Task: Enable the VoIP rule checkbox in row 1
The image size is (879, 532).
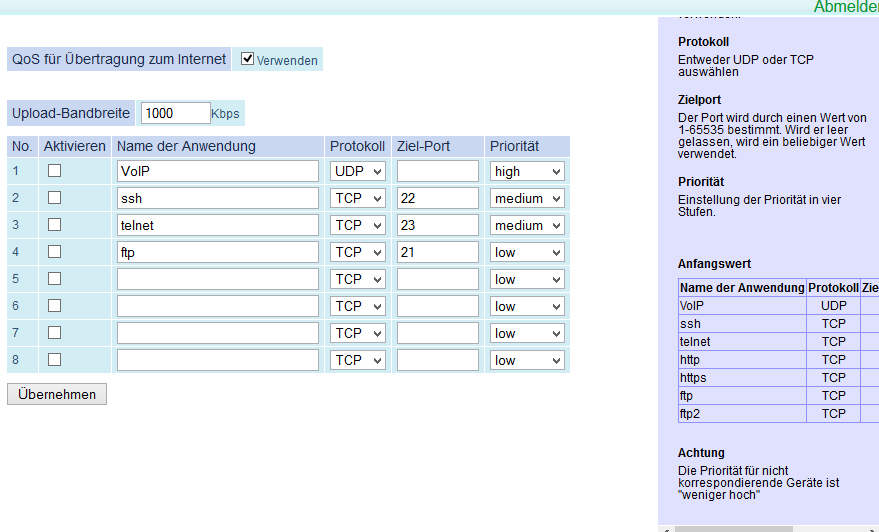Action: pos(55,171)
